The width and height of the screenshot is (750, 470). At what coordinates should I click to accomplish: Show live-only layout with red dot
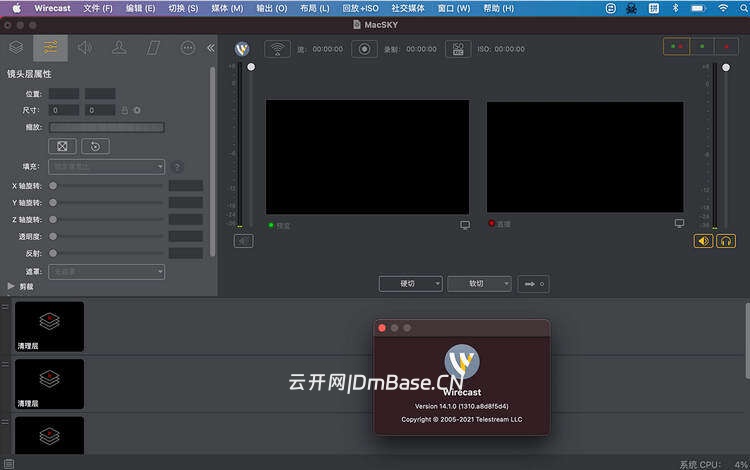pyautogui.click(x=727, y=46)
